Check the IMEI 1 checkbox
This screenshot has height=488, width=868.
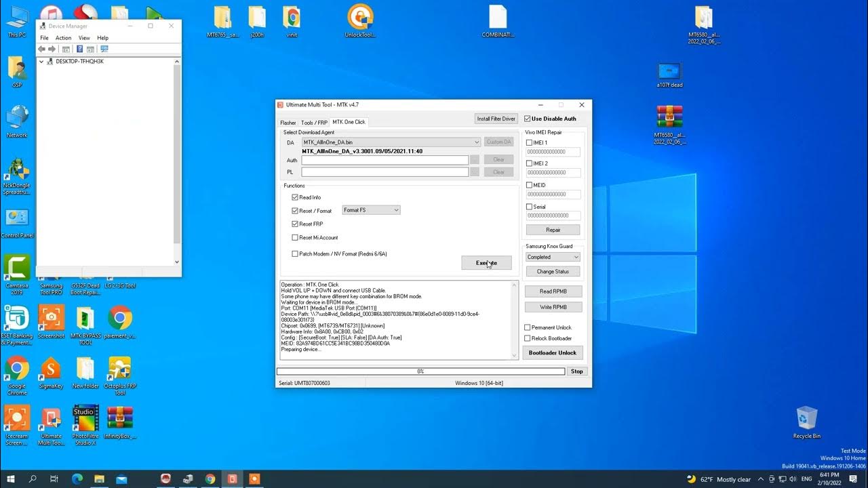click(529, 142)
